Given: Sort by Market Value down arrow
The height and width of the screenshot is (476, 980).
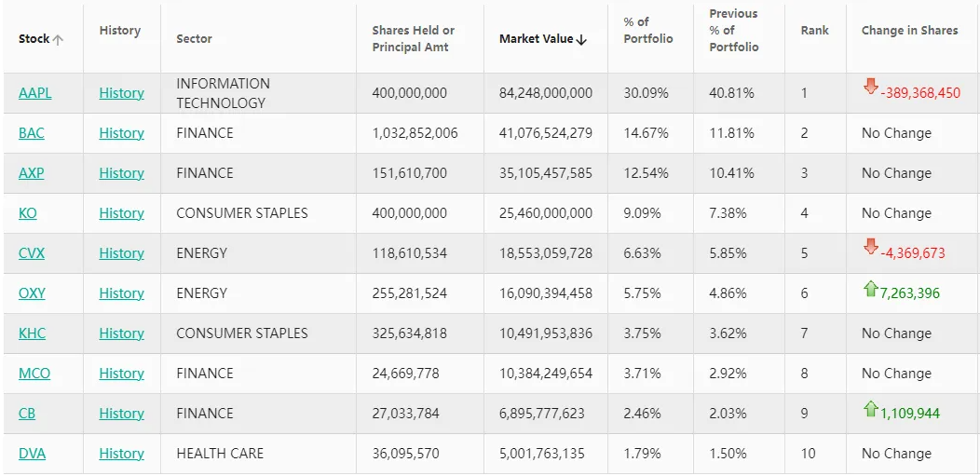Looking at the screenshot, I should 581,40.
